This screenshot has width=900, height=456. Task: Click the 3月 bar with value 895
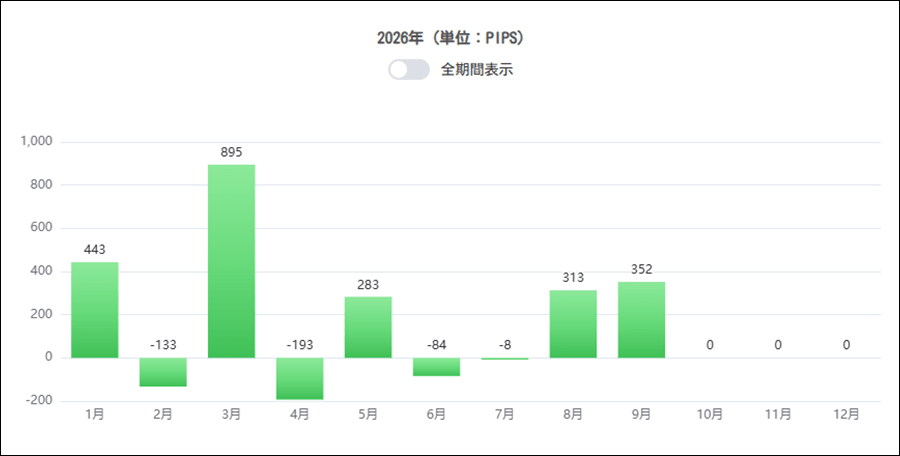coord(231,261)
